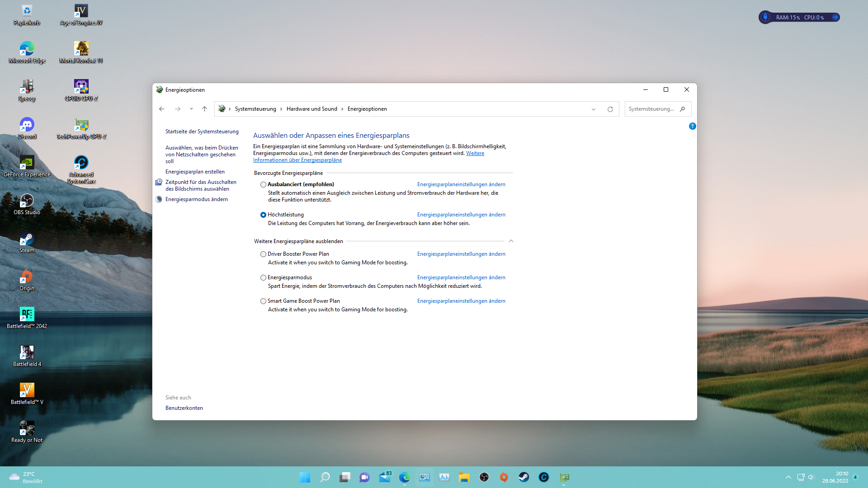Image resolution: width=868 pixels, height=488 pixels.
Task: Open Energiesparplan erstellen link
Action: (195, 172)
